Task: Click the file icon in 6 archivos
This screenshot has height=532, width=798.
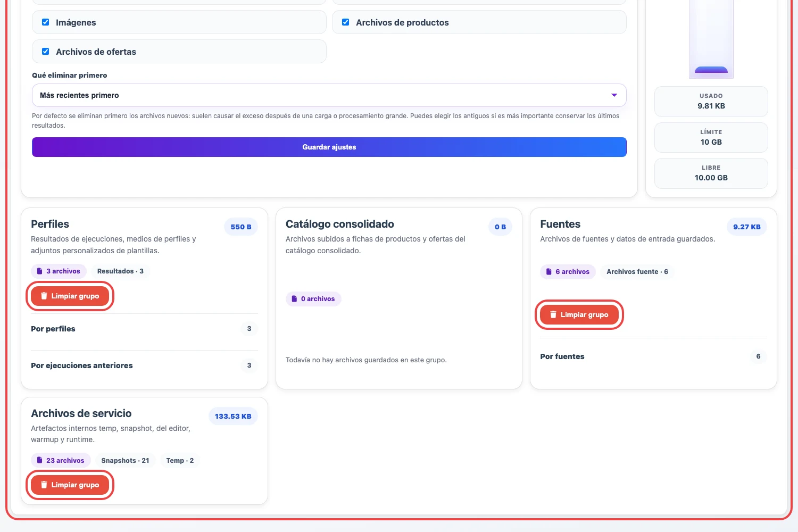Action: pyautogui.click(x=549, y=272)
